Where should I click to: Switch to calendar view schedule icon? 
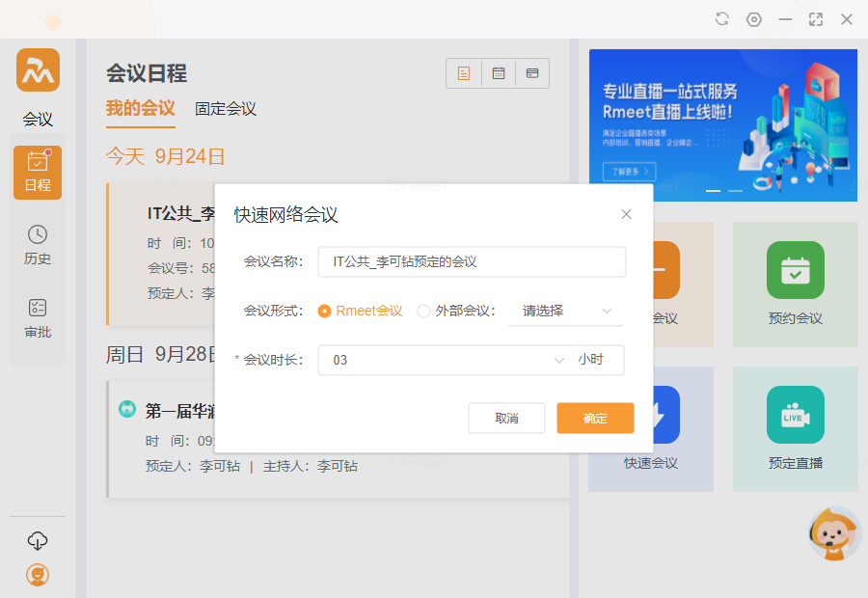pos(499,73)
